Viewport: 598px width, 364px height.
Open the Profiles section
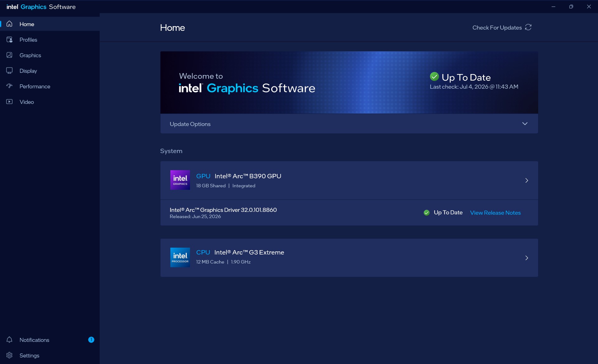pos(50,40)
